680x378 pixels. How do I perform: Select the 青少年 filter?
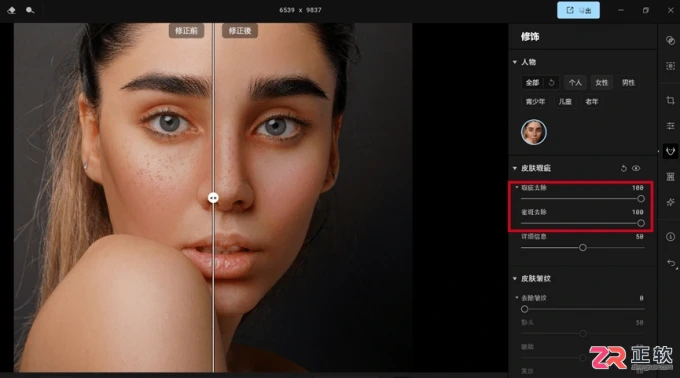[x=535, y=101]
